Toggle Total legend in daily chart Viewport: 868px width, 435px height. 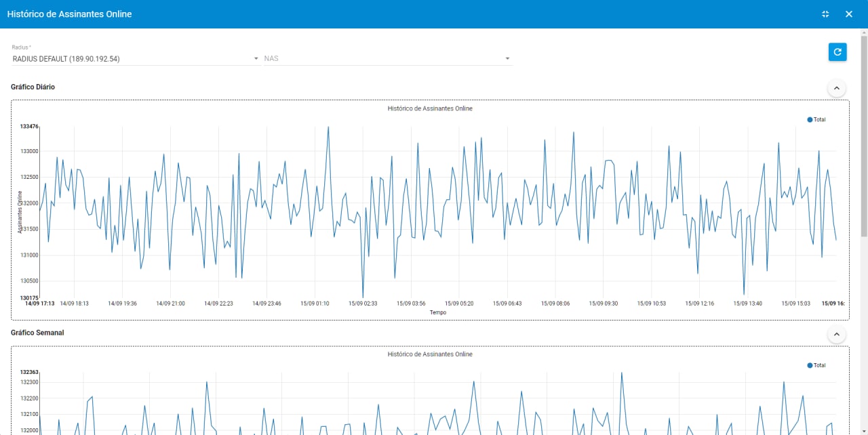pyautogui.click(x=816, y=119)
